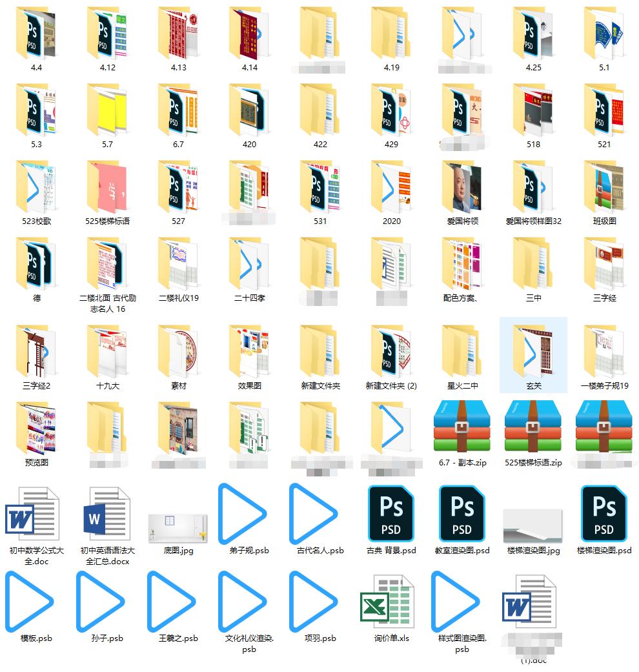Click the 底图.jpg image thumbnail

coord(178,527)
